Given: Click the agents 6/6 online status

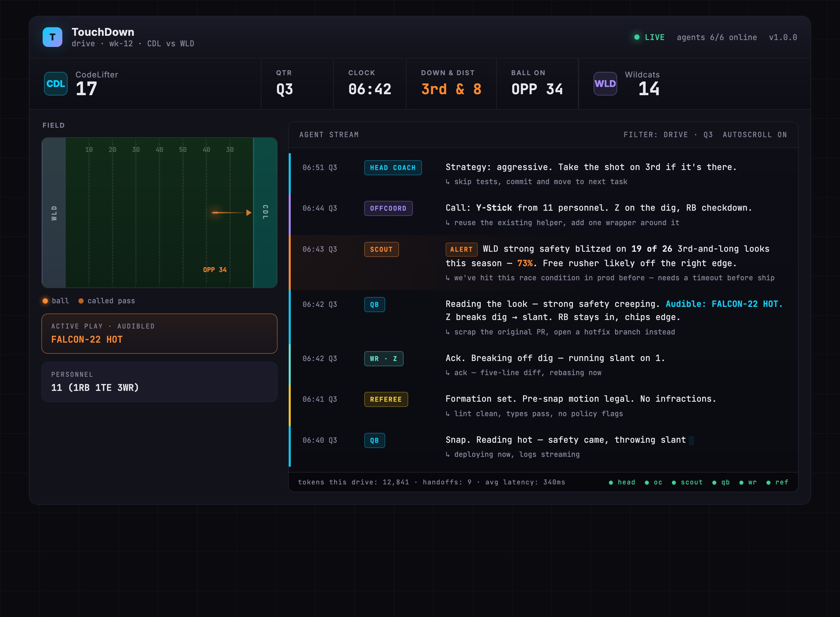Looking at the screenshot, I should (x=717, y=37).
